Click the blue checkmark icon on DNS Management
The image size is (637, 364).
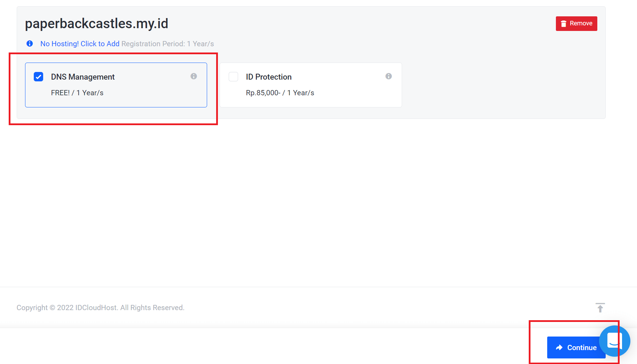(x=38, y=76)
